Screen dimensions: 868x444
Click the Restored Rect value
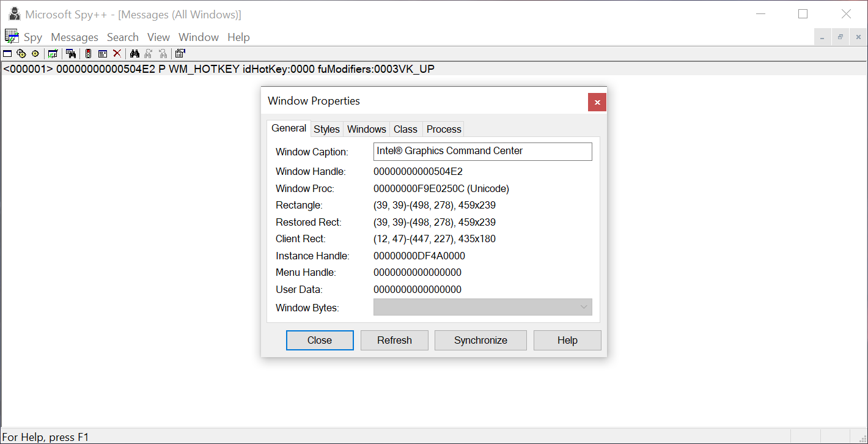point(435,222)
